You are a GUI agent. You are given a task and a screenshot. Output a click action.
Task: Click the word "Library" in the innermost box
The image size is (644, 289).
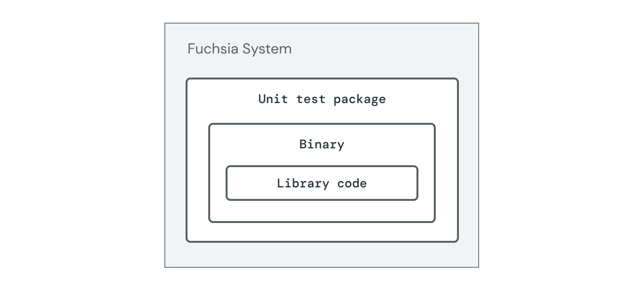[x=303, y=184]
